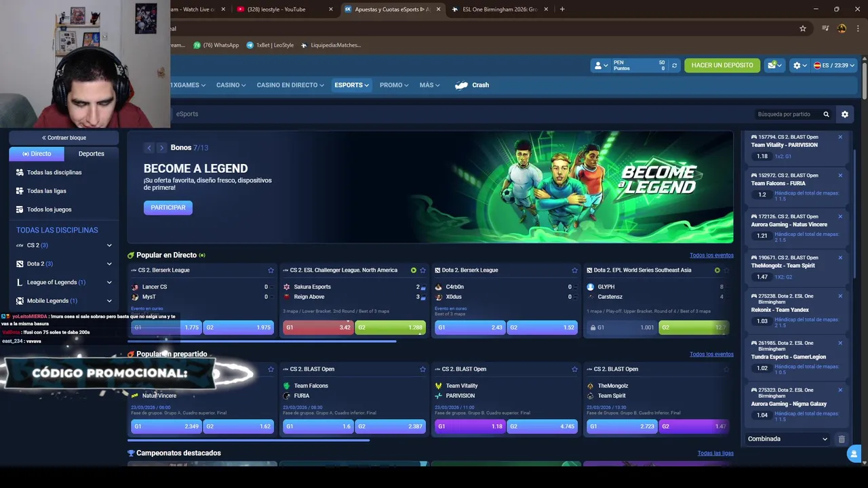
Task: Open WhatsApp bookmark in bookmarks bar
Action: coord(216,45)
